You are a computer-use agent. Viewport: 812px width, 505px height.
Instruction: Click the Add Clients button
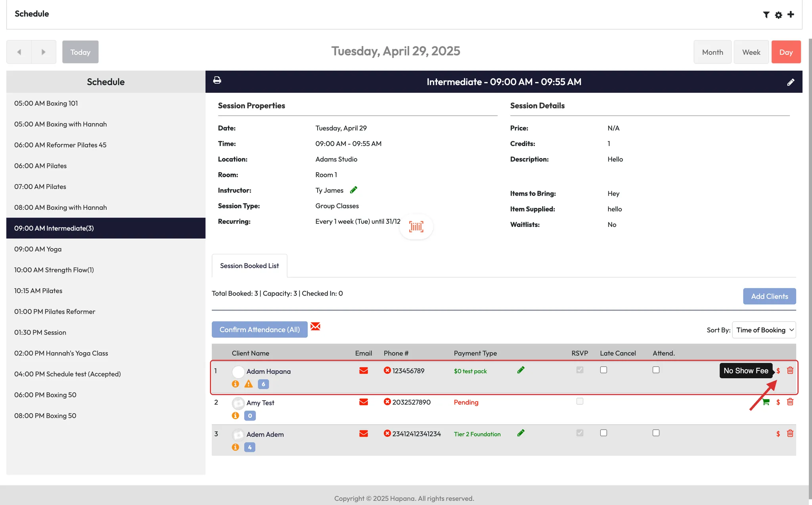(x=769, y=296)
